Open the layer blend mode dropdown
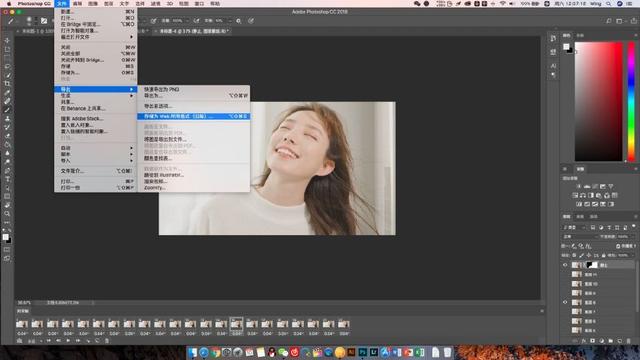The height and width of the screenshot is (360, 640). [579, 237]
